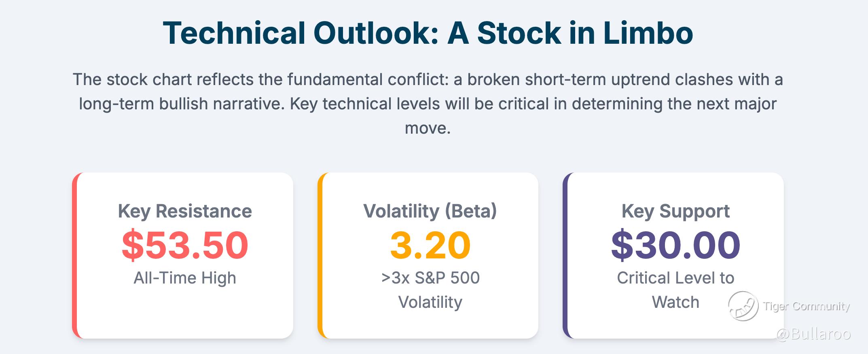Select the Key Resistance card label
The width and height of the screenshot is (868, 354).
(185, 211)
